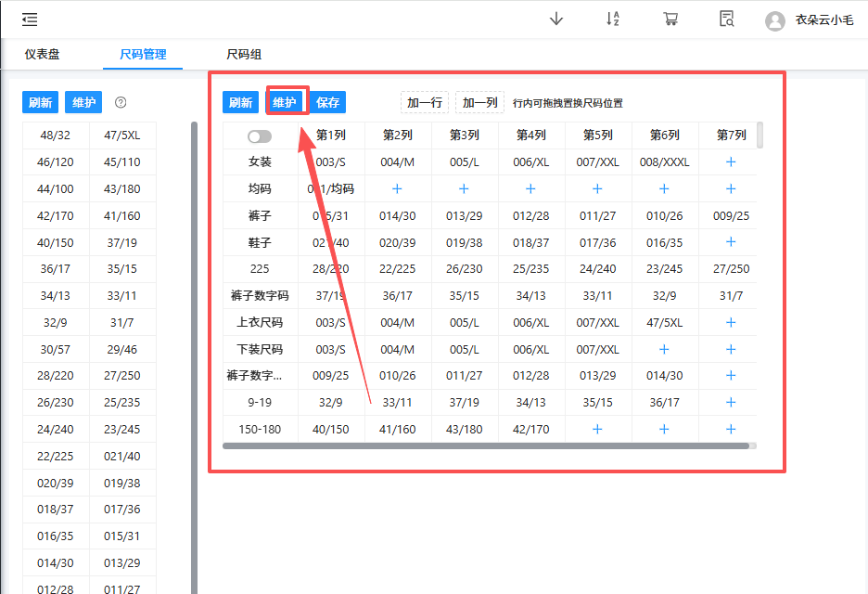
Task: Switch to the 仪表盘 tab
Action: [42, 55]
